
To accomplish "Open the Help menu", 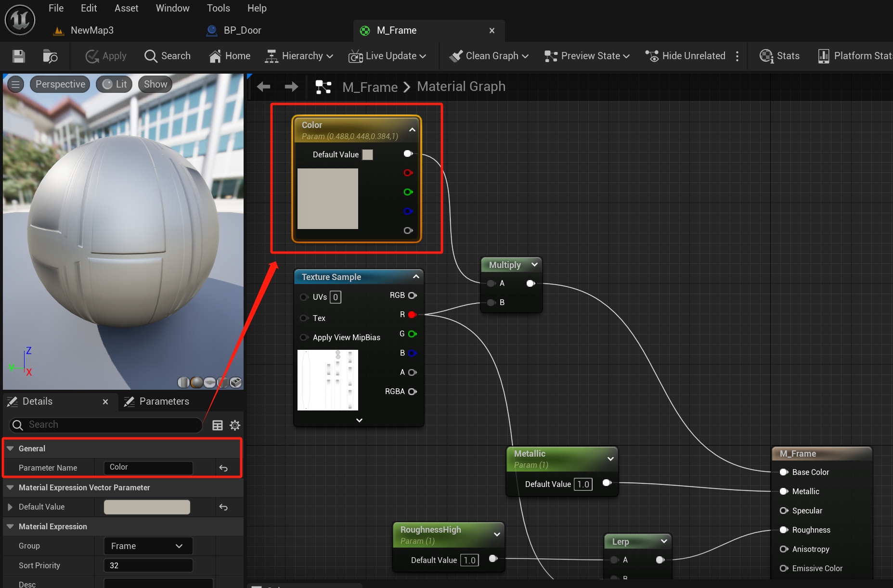I will (x=257, y=8).
